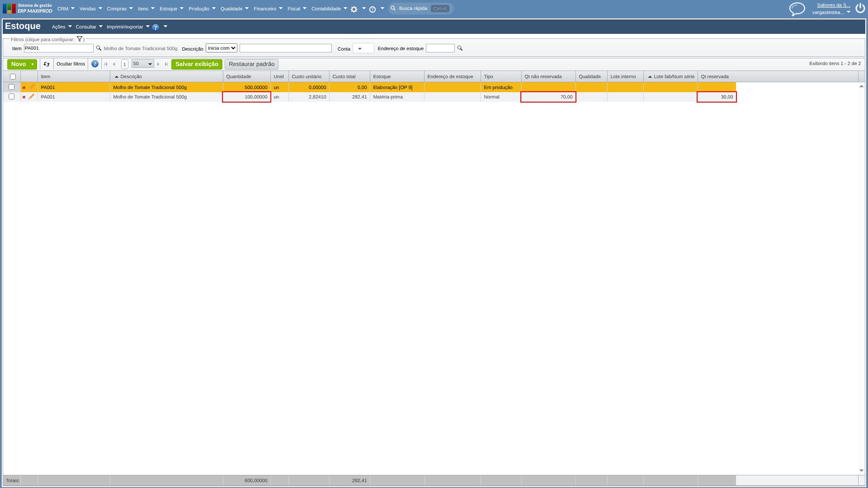Click the Novo button
The height and width of the screenshot is (488, 868).
[18, 64]
